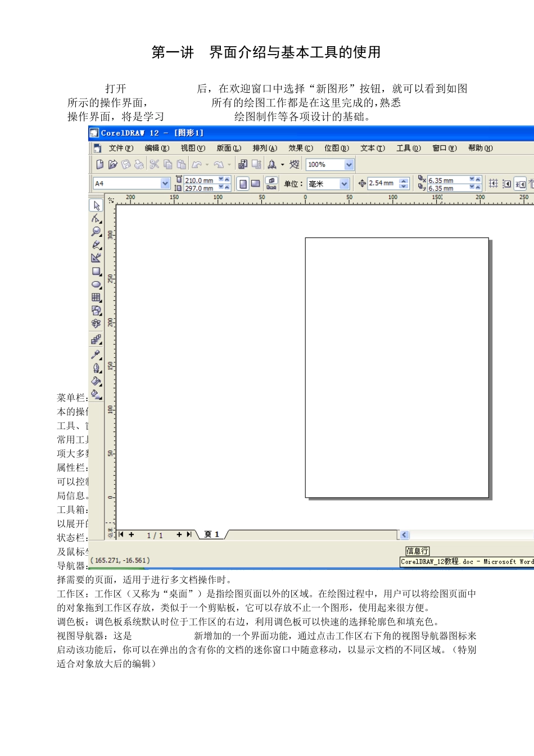
Task: Click the New document icon
Action: (99, 164)
